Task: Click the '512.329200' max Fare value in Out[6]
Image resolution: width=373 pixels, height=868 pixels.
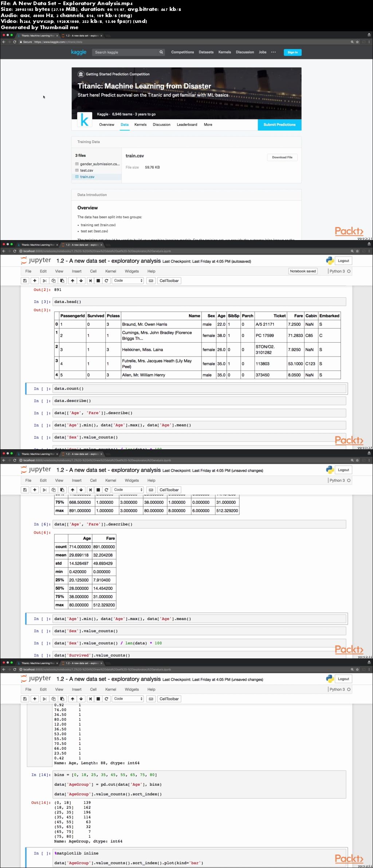Action: tap(104, 605)
